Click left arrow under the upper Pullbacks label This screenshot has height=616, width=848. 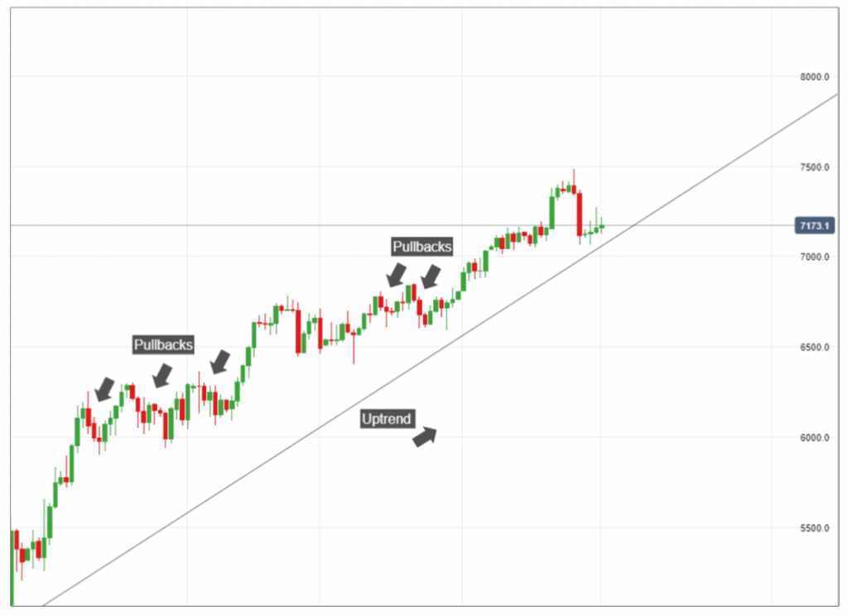397,274
